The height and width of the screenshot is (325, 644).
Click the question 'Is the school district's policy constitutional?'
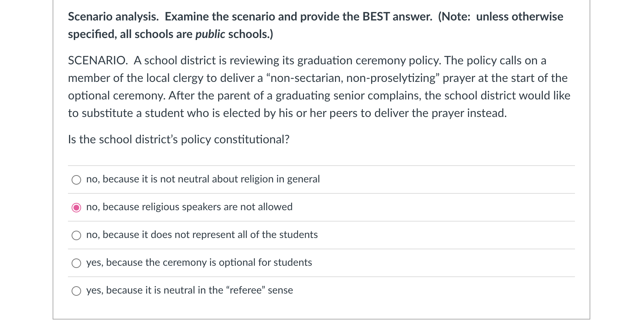179,140
